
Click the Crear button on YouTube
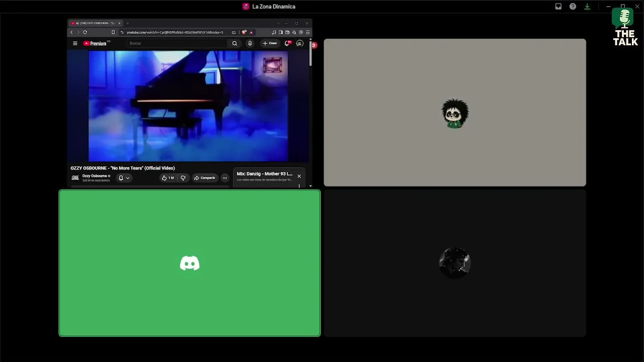tap(270, 43)
